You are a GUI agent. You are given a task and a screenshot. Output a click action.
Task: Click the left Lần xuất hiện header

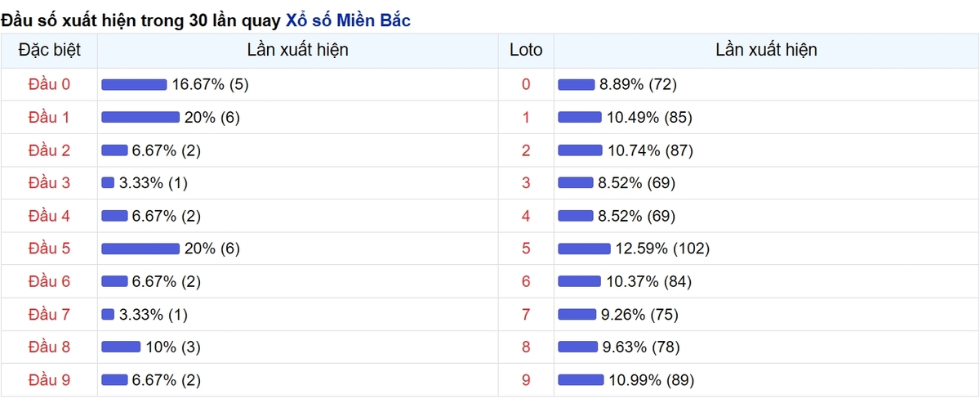tap(297, 50)
